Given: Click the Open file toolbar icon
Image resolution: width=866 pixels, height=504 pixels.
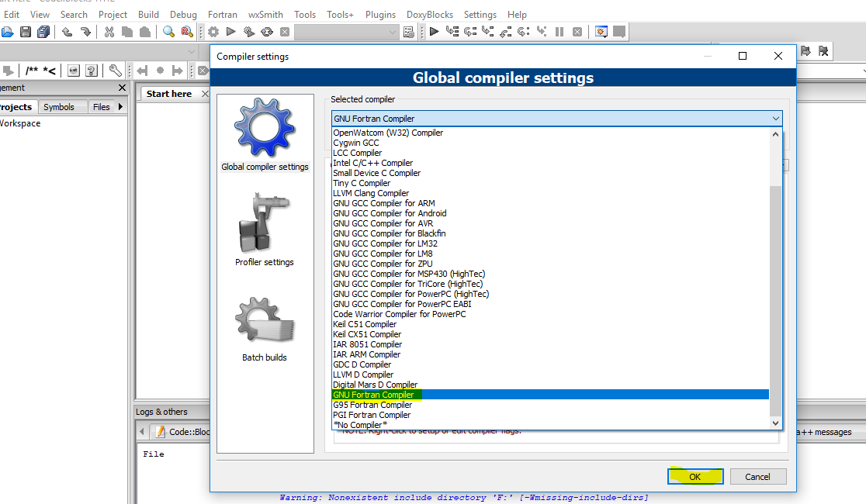Looking at the screenshot, I should (7, 32).
